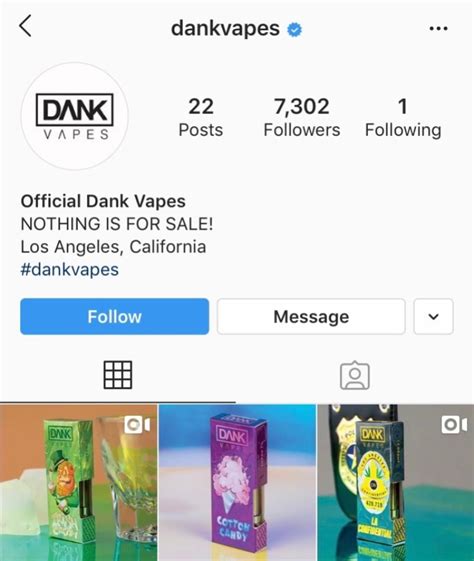Open the green leprechaun box post
This screenshot has height=561, width=474.
78,483
